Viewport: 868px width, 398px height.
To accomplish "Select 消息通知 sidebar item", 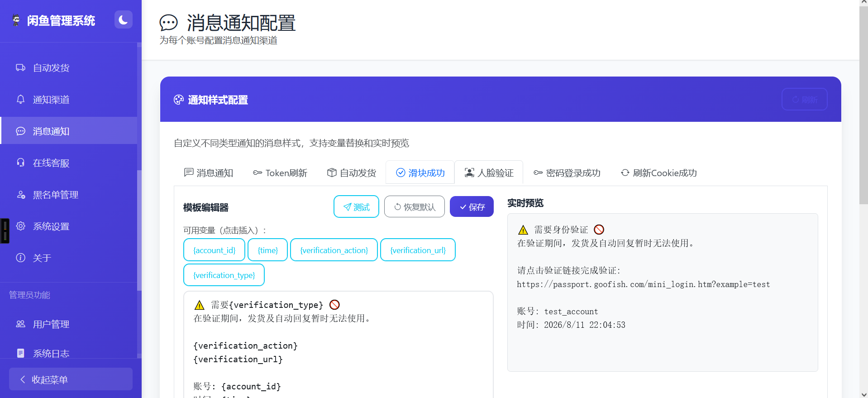I will 69,131.
